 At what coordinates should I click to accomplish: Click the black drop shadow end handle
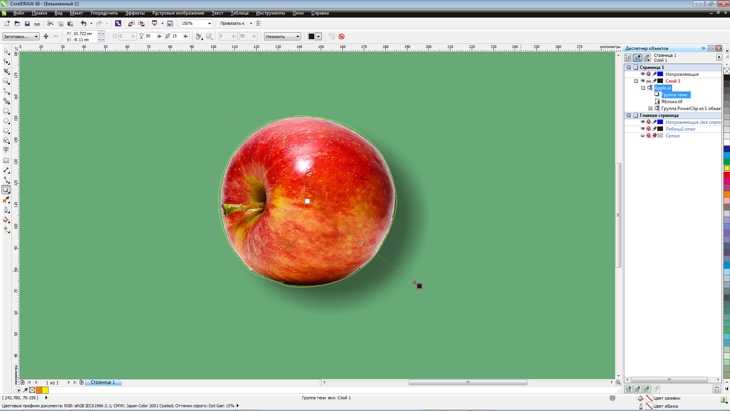coord(419,286)
